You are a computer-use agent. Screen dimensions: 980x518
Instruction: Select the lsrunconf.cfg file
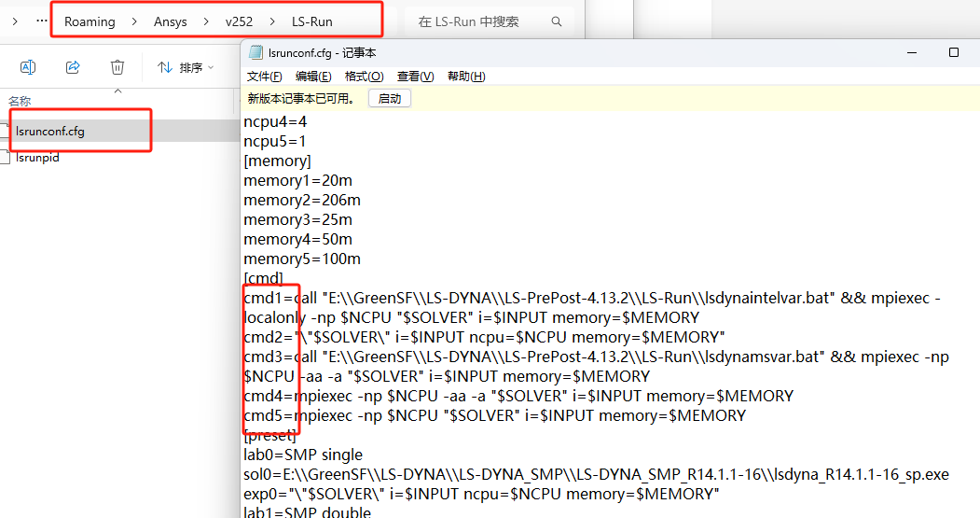(x=50, y=132)
